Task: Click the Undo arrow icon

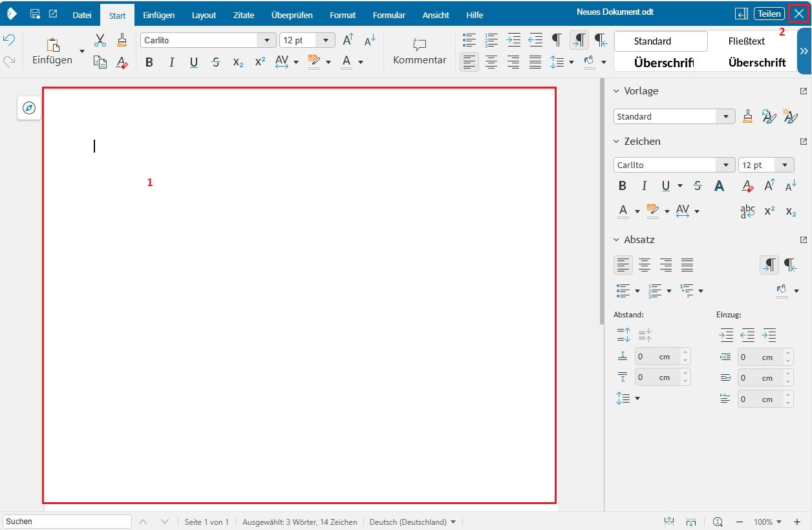Action: tap(9, 40)
